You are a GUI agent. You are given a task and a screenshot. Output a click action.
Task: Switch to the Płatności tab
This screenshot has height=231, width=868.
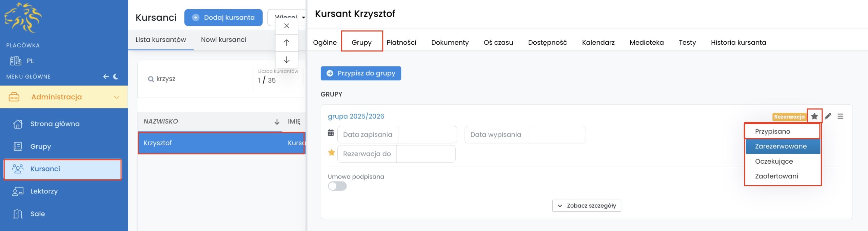point(401,43)
